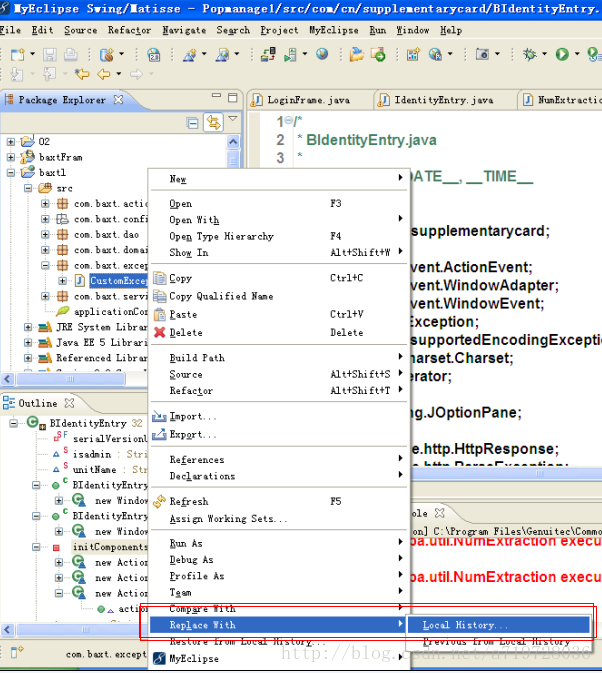Click Local History... submenu entry

point(499,625)
